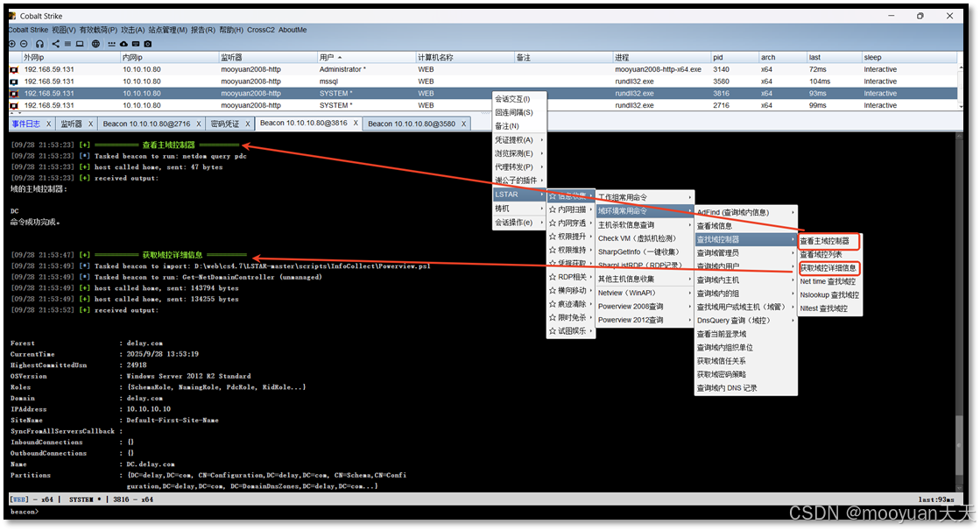The image size is (980, 531).
Task: Expand the 梼机 submenu
Action: 519,209
